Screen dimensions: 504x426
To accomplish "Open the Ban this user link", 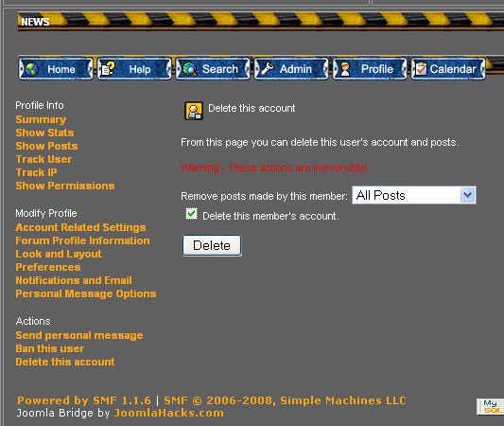I will [x=50, y=348].
